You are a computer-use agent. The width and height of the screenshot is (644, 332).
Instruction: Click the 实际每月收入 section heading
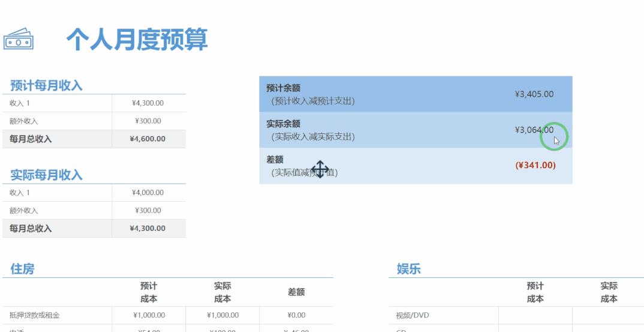tap(46, 175)
